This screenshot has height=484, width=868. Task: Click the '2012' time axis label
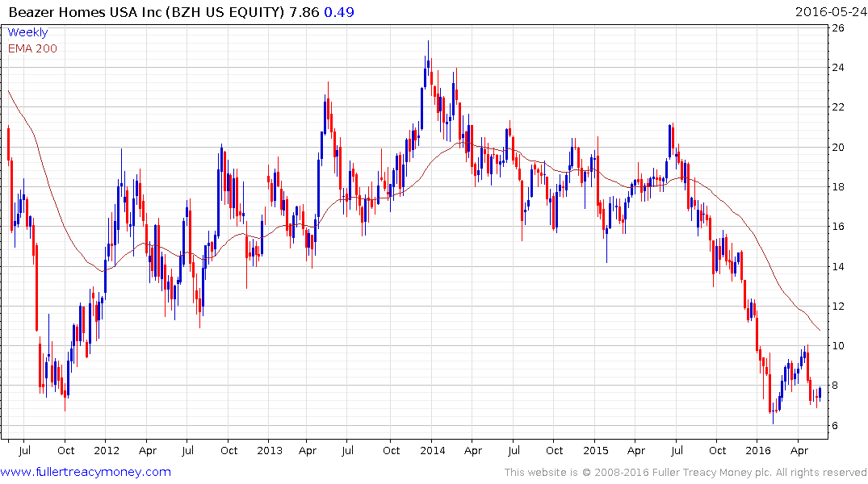point(107,450)
